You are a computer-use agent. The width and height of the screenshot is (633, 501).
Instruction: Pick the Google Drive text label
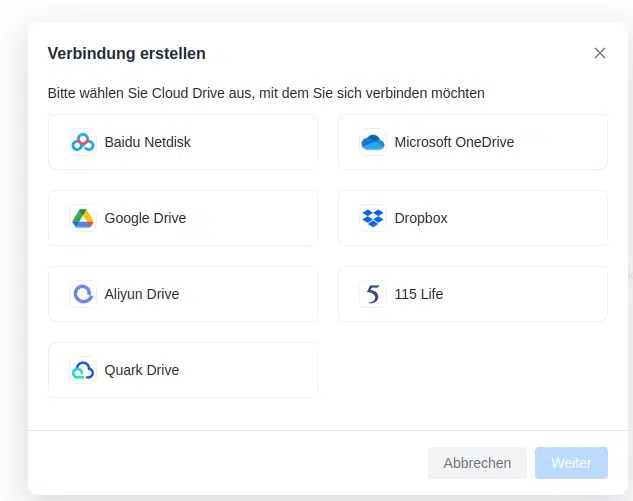145,218
